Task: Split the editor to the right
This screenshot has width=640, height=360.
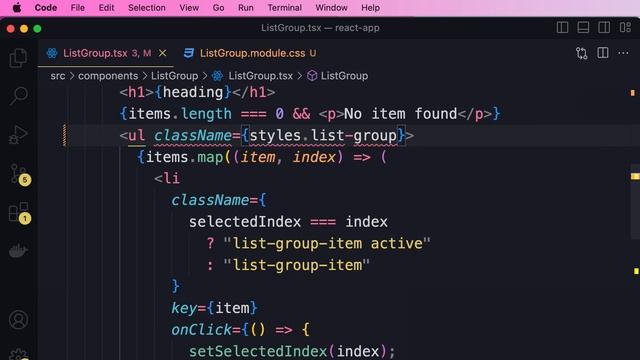Action: point(603,53)
